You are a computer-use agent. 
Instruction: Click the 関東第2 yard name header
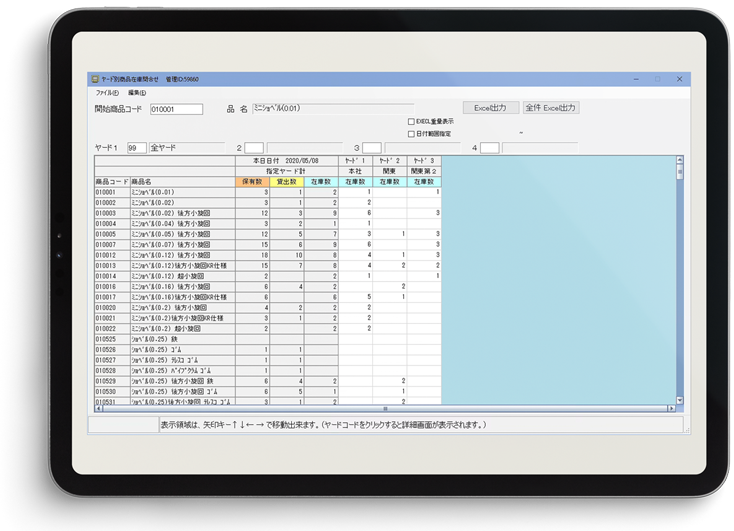[x=424, y=171]
